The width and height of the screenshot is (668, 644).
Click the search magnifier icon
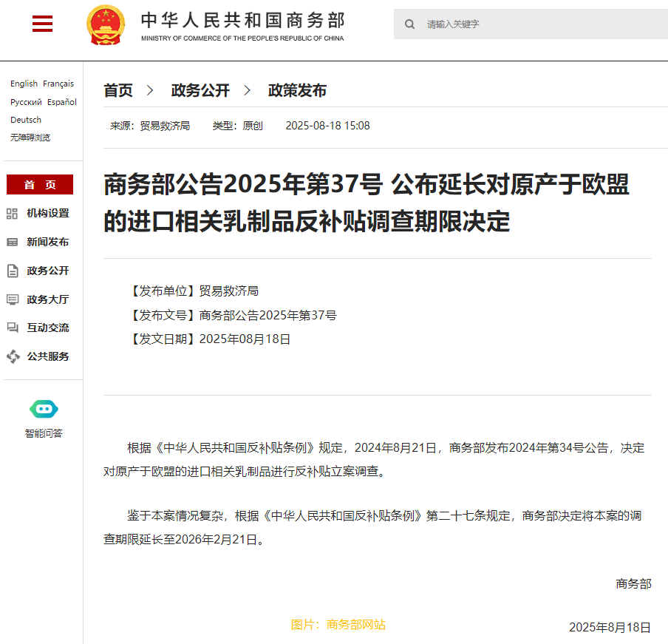pos(409,24)
